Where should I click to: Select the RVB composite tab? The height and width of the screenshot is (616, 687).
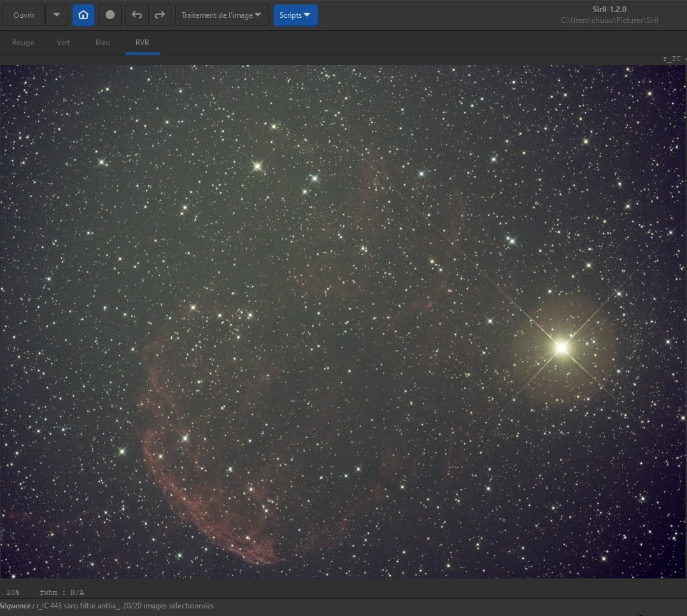(143, 43)
